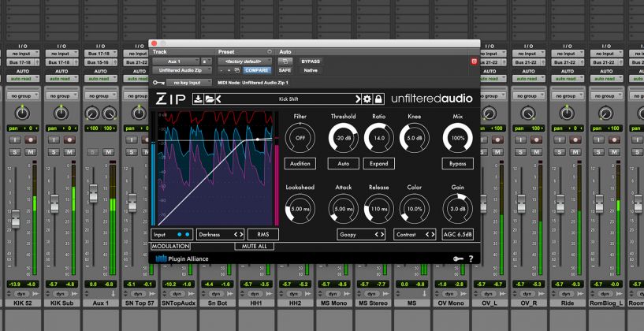The width and height of the screenshot is (644, 331).
Task: Open the Contrast color mode selector
Action: pyautogui.click(x=415, y=235)
